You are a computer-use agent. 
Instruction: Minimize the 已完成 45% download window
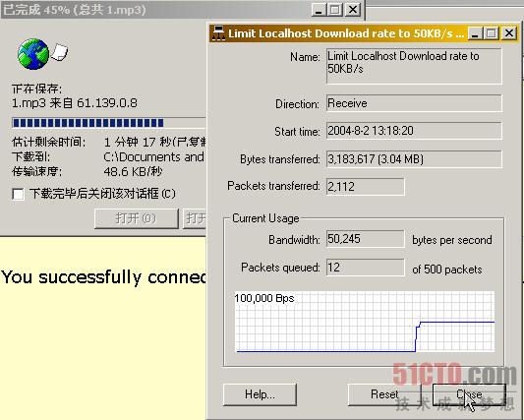pos(319,10)
